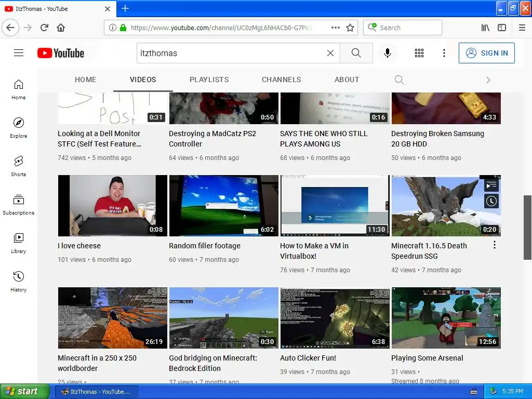This screenshot has width=532, height=399.
Task: Toggle the browser sidebar view
Action: pyautogui.click(x=502, y=28)
